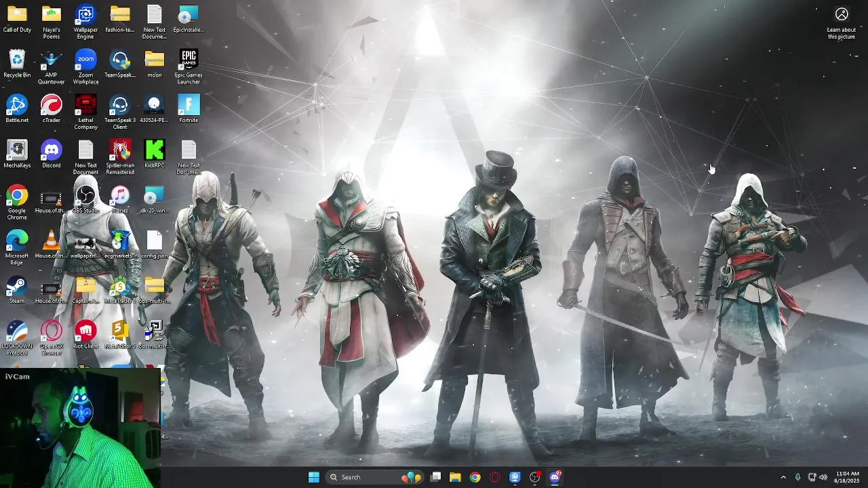Run the EpicInstaller file
Image resolution: width=868 pixels, height=488 pixels.
pyautogui.click(x=189, y=19)
